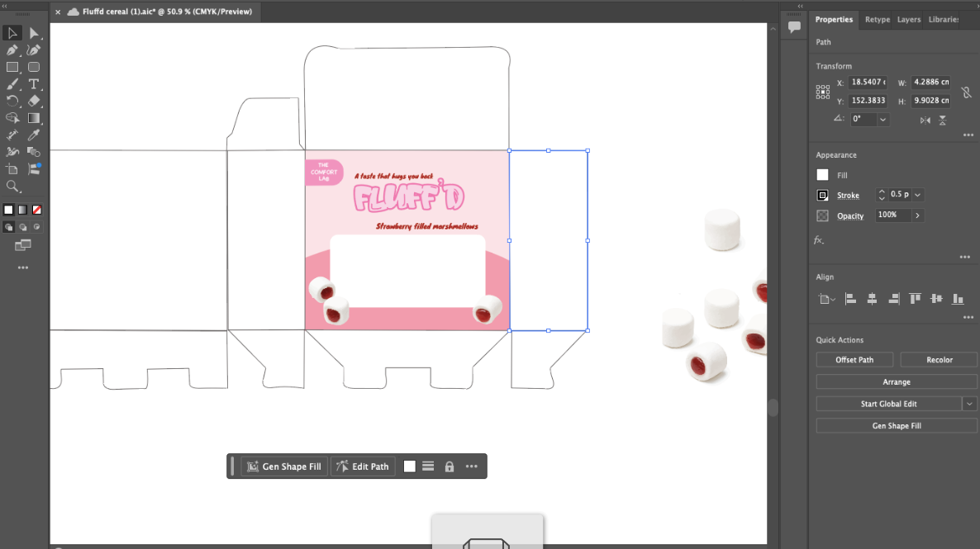This screenshot has width=980, height=549.
Task: Open effects fx menu in Appearance
Action: [819, 240]
